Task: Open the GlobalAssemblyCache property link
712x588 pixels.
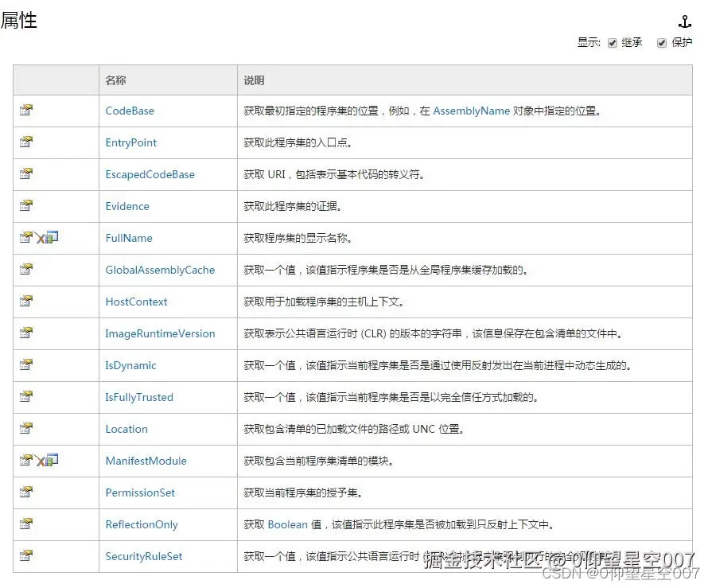Action: pos(160,270)
